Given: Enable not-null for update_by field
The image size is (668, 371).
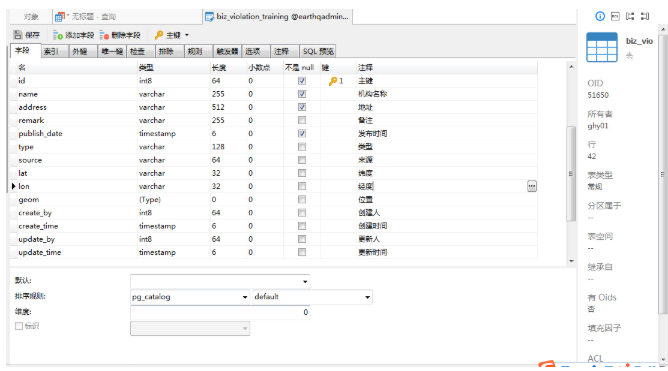Looking at the screenshot, I should (x=302, y=239).
